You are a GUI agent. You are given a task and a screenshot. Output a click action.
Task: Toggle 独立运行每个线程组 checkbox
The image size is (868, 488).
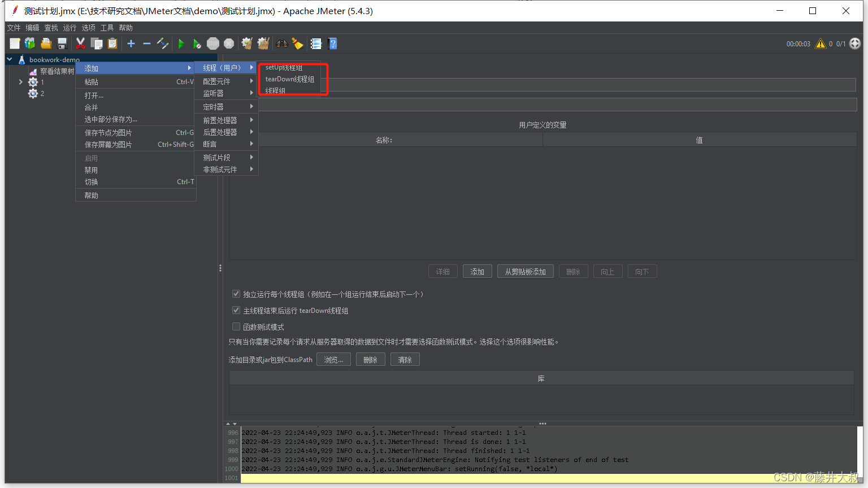[x=236, y=294]
